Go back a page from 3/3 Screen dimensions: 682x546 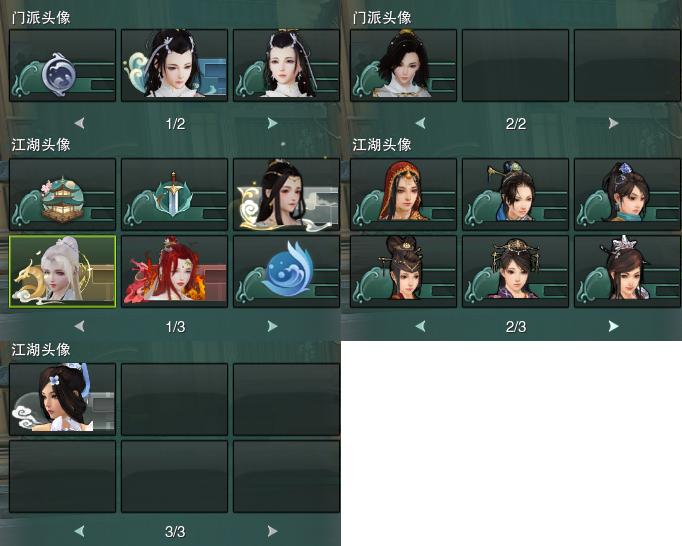pyautogui.click(x=79, y=531)
